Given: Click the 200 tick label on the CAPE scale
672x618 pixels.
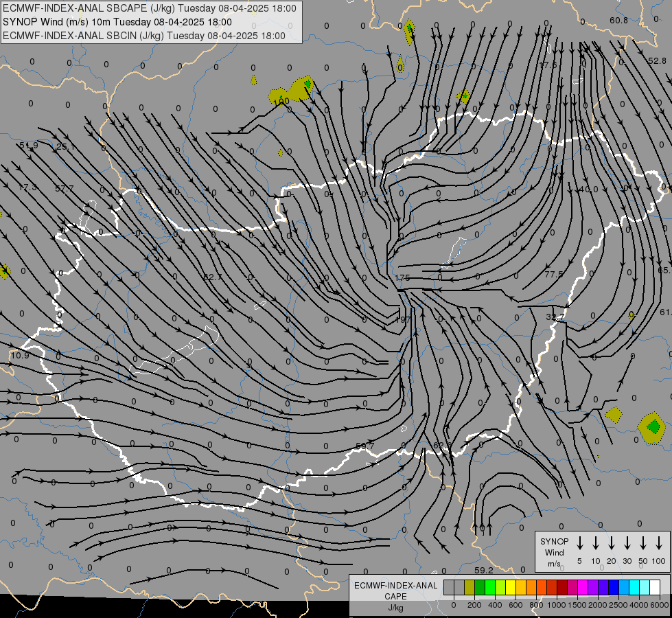Looking at the screenshot, I should (x=474, y=605).
